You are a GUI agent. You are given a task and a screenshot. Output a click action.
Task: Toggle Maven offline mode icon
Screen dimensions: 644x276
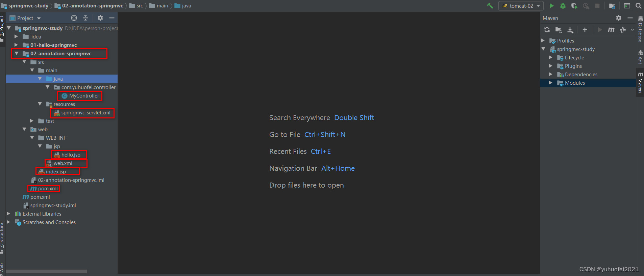[623, 30]
